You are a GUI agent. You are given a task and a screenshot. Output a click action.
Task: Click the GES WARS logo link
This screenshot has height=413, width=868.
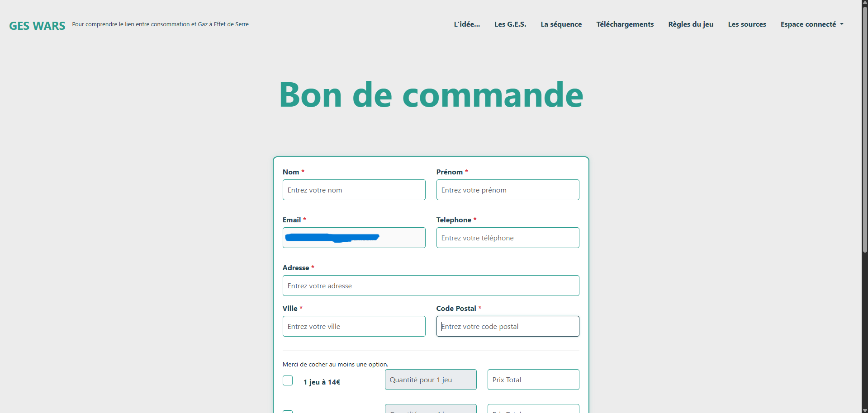[37, 26]
